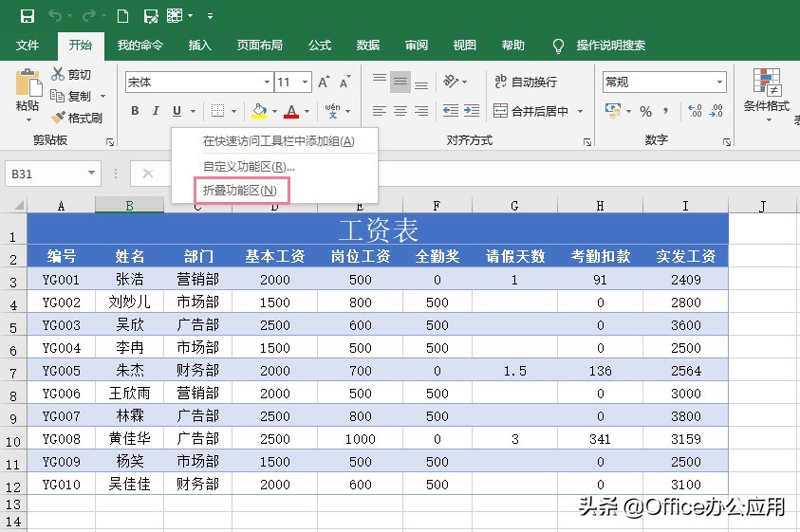Image resolution: width=800 pixels, height=532 pixels.
Task: Open the 文件 File tab
Action: [27, 46]
